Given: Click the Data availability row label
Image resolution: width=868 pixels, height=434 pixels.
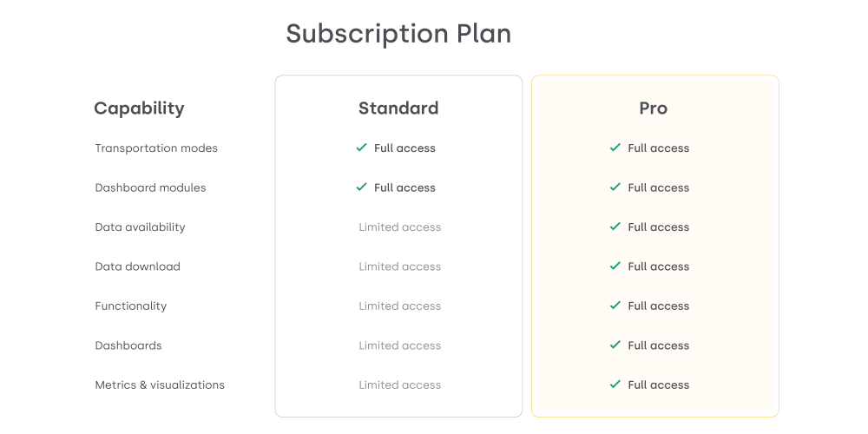Looking at the screenshot, I should click(x=140, y=227).
